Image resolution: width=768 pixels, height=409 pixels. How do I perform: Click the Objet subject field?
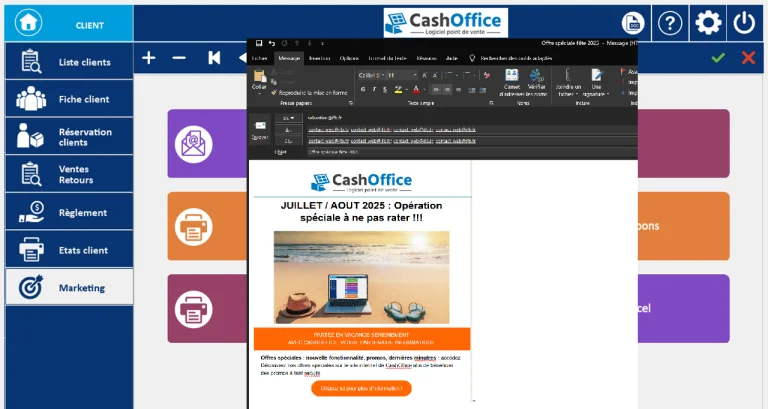400,152
